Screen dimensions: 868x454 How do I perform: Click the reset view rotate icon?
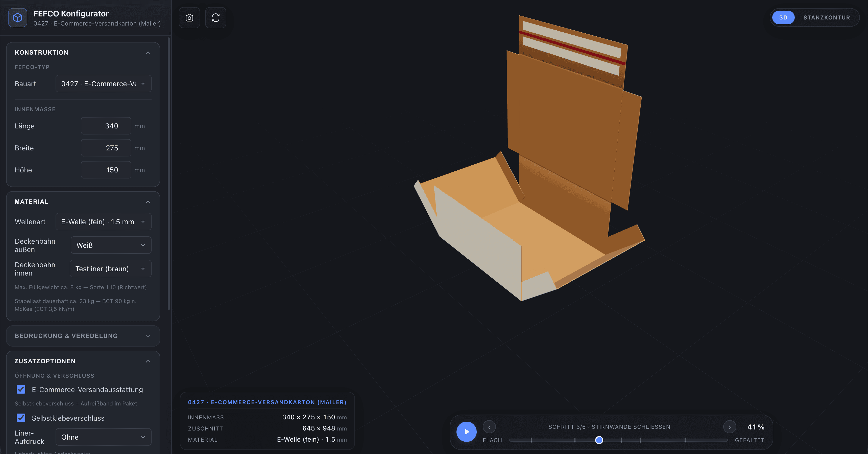[x=216, y=17]
